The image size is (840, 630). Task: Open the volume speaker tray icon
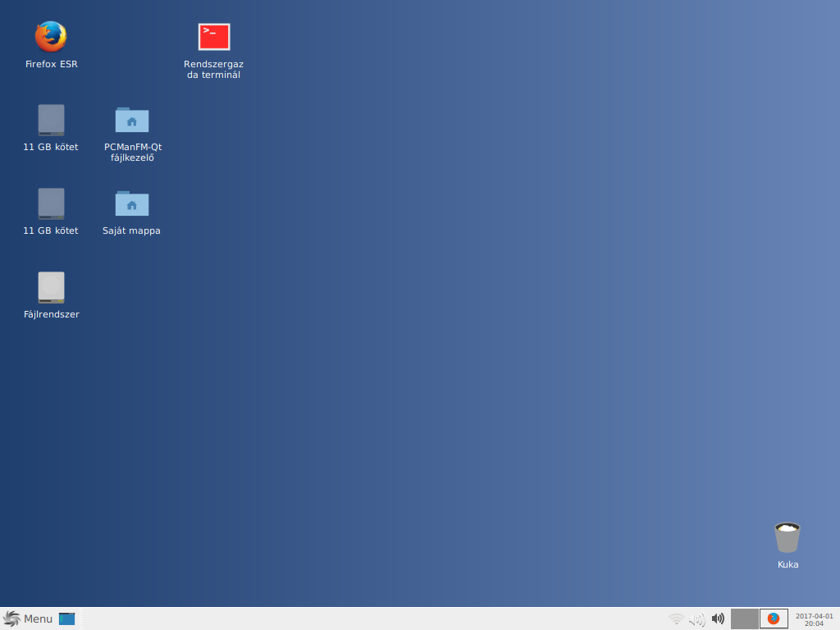(719, 619)
